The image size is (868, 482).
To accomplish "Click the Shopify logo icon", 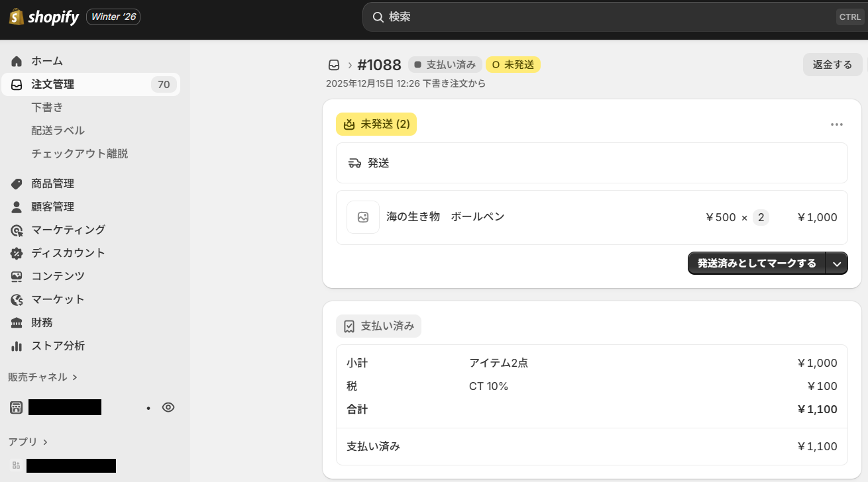I will pos(17,17).
